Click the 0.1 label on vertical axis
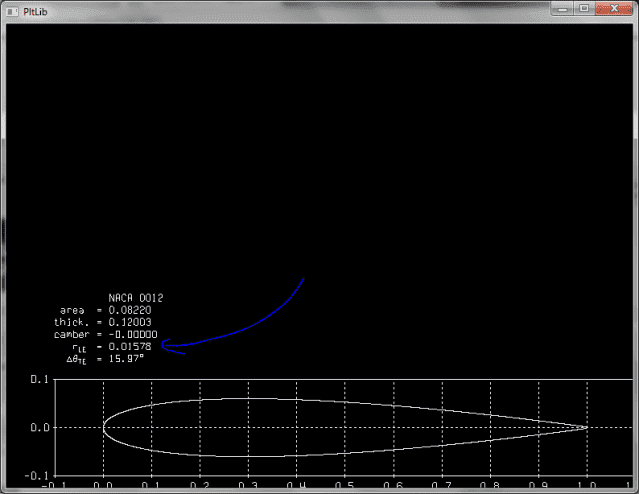Image resolution: width=639 pixels, height=494 pixels. coord(36,380)
